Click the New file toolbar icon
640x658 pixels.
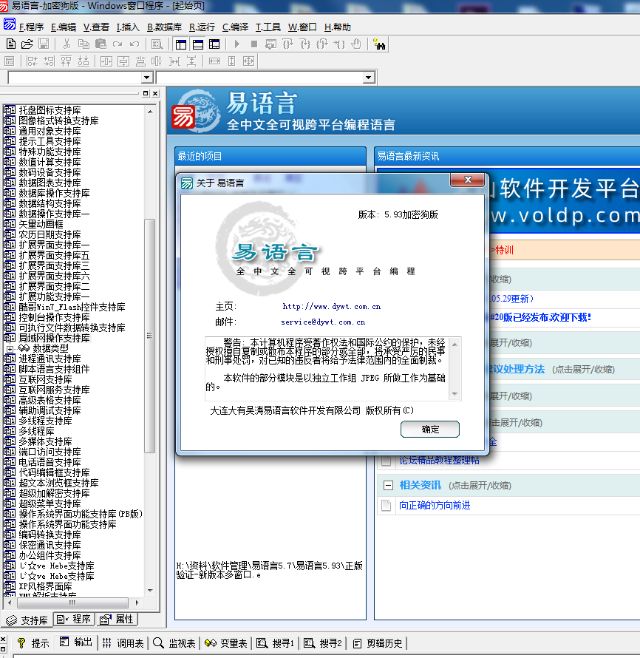point(11,44)
